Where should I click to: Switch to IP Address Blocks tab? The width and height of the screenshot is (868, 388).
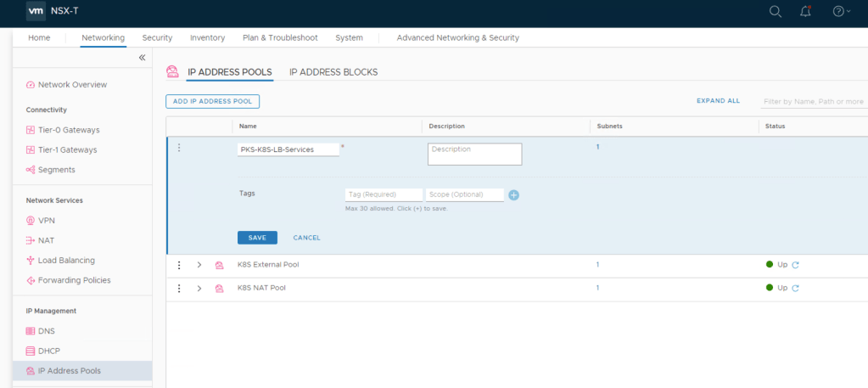point(333,72)
